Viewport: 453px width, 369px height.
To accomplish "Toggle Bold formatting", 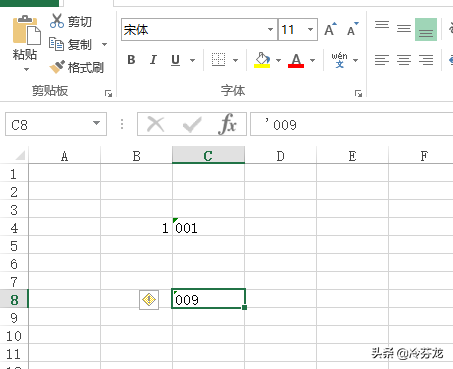I will (x=131, y=60).
